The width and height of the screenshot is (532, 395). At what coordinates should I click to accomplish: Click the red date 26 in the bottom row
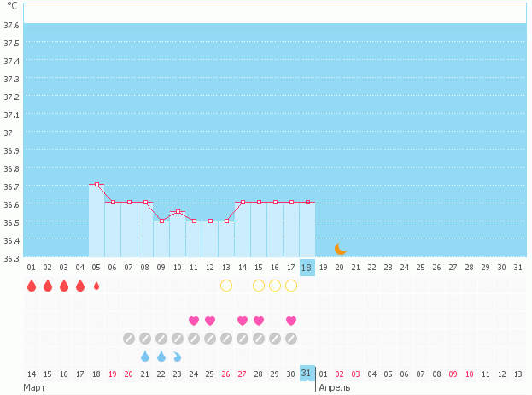click(226, 374)
